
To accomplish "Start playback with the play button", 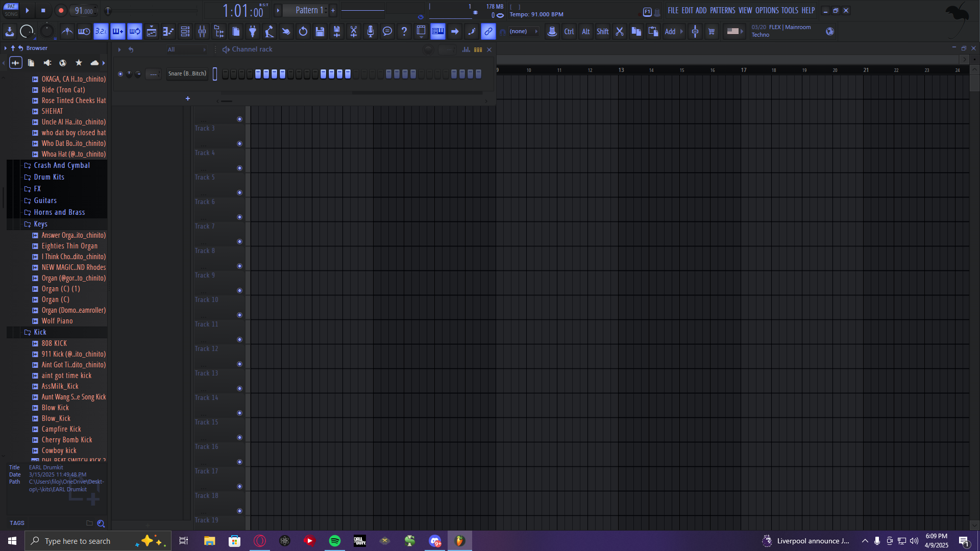I will click(x=28, y=10).
